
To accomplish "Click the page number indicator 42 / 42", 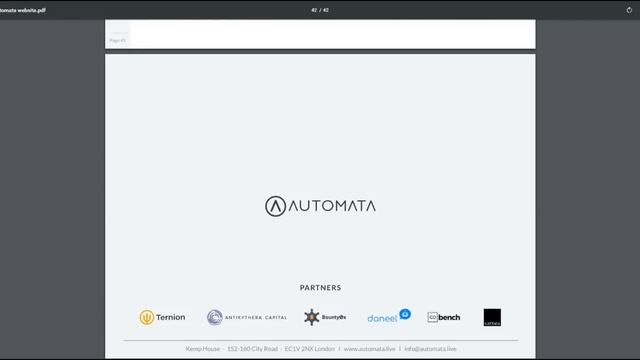I will pyautogui.click(x=320, y=10).
